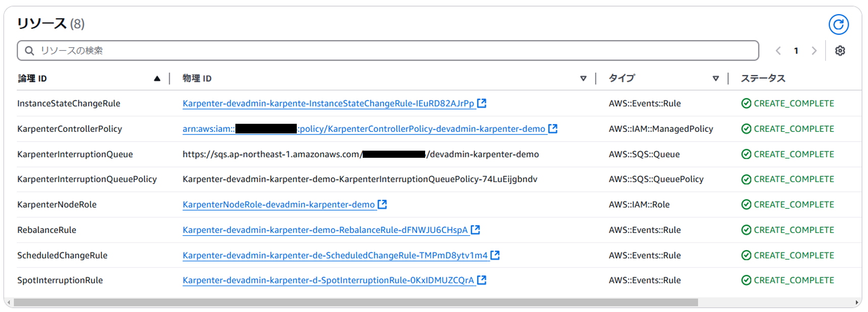Open SpotInterruptionRule-0KxIDMUZCQrA link

pos(328,280)
